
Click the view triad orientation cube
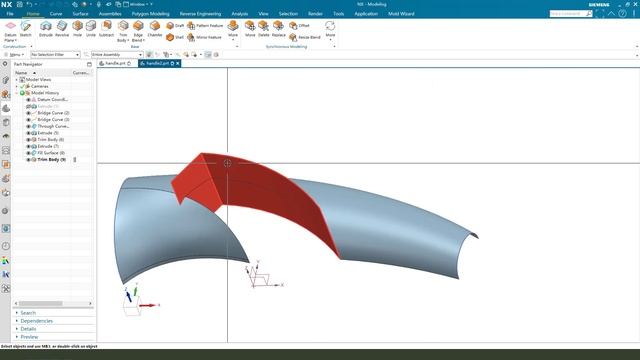click(x=132, y=306)
